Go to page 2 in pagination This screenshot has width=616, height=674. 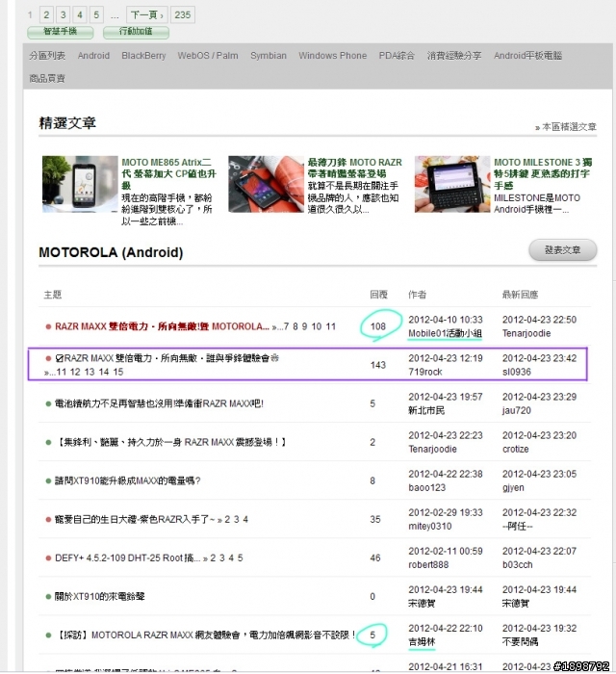46,15
